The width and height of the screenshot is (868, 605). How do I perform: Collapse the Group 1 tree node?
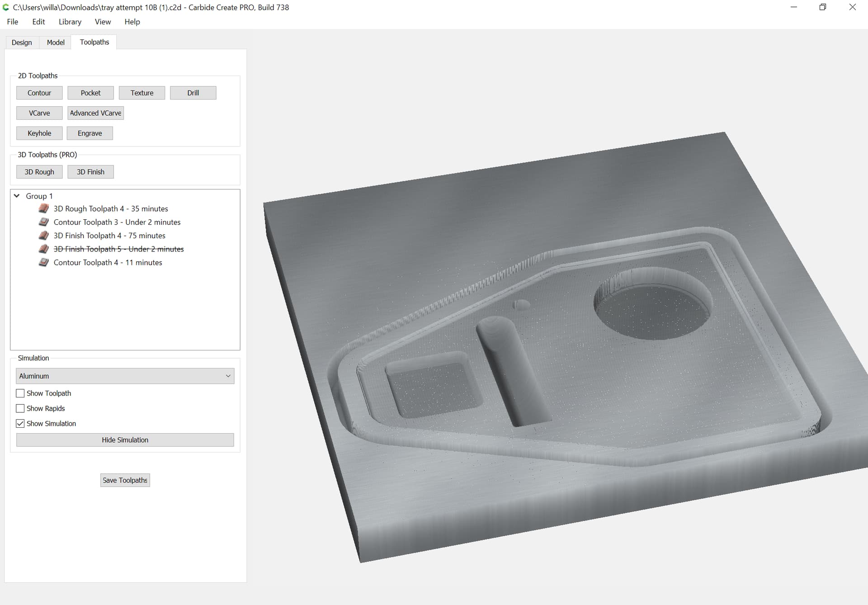click(17, 196)
